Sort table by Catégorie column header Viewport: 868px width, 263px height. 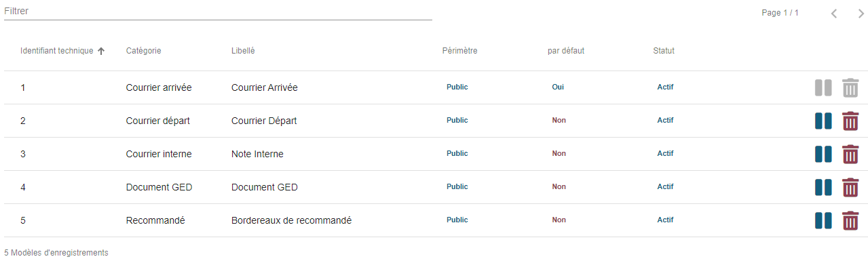[143, 51]
